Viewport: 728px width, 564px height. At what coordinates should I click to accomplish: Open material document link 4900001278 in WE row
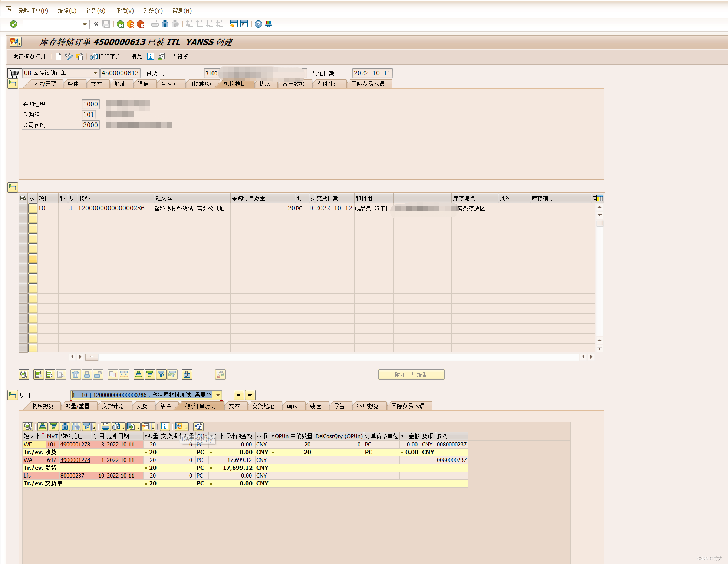pos(75,444)
